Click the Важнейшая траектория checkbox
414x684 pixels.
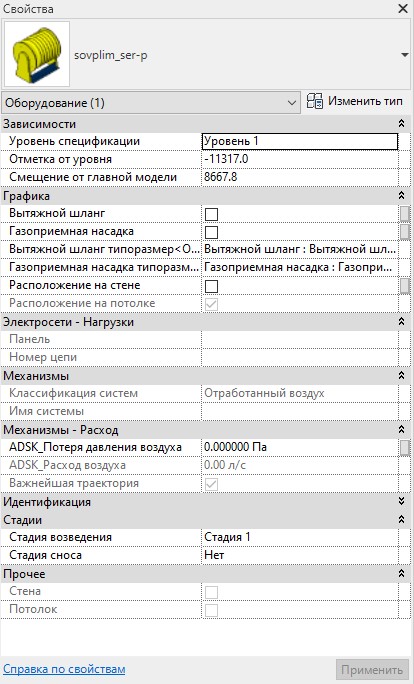(212, 484)
